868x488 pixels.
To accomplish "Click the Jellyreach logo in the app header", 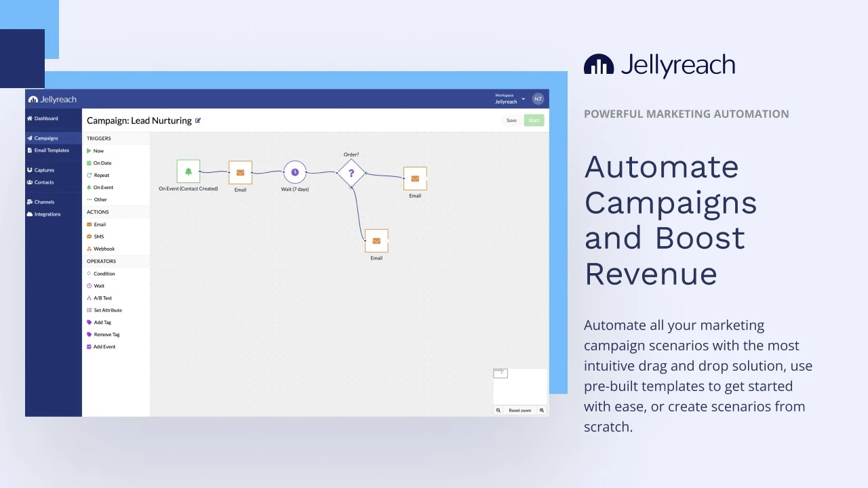I will (x=52, y=99).
